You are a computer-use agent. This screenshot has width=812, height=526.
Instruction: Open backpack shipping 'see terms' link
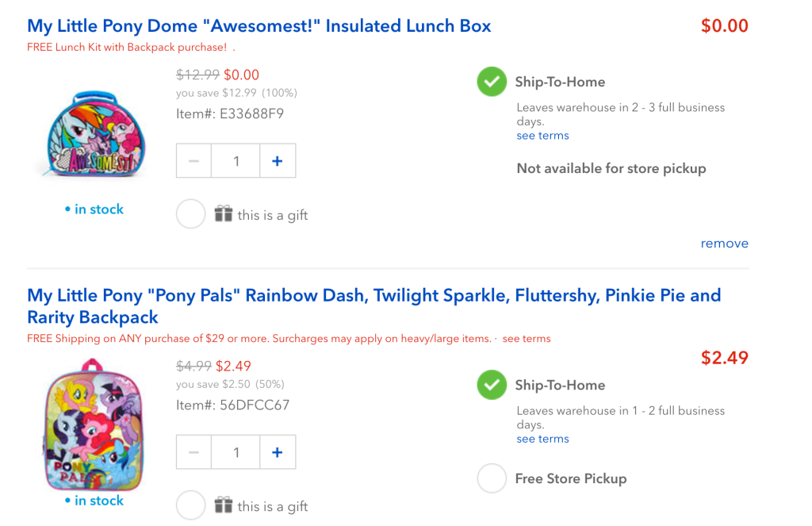(x=542, y=439)
